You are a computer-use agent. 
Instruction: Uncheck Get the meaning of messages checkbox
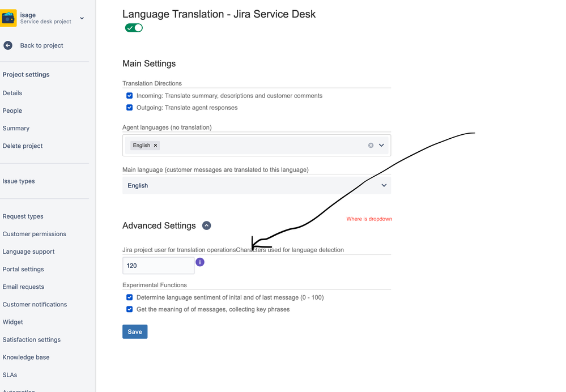point(129,309)
